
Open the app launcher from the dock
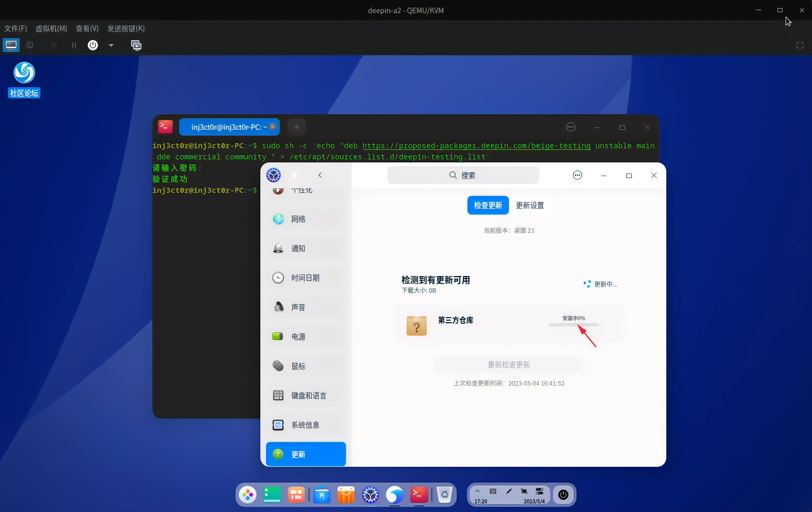coord(248,495)
